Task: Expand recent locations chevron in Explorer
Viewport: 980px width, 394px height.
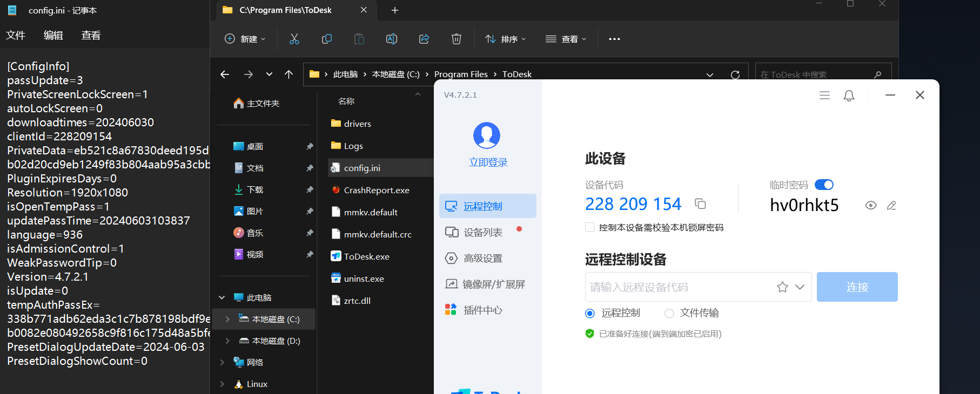Action: coord(269,74)
